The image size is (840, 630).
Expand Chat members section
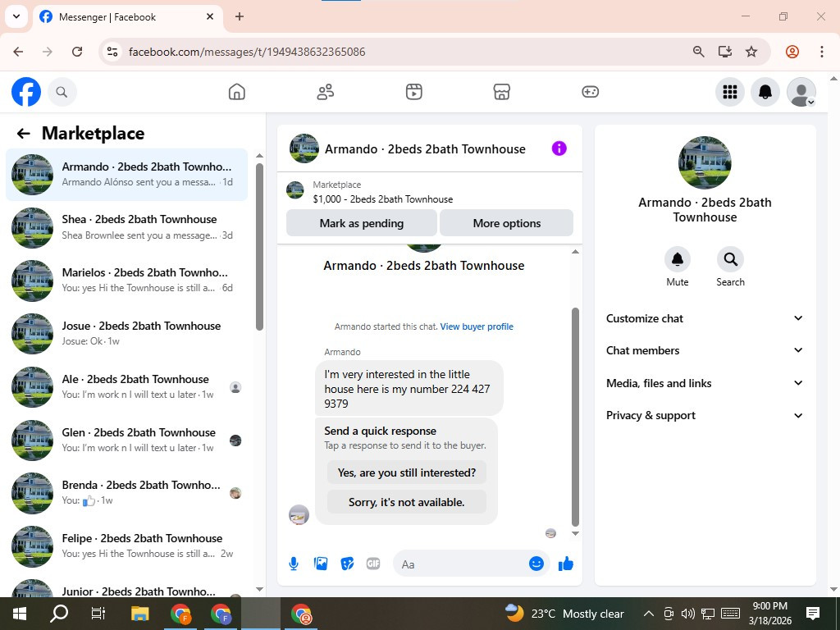tap(705, 350)
